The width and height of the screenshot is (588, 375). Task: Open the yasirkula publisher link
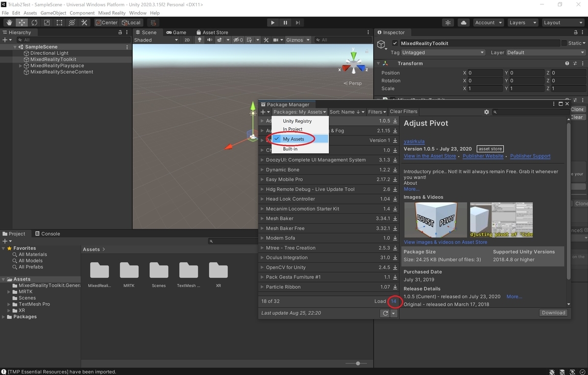415,141
